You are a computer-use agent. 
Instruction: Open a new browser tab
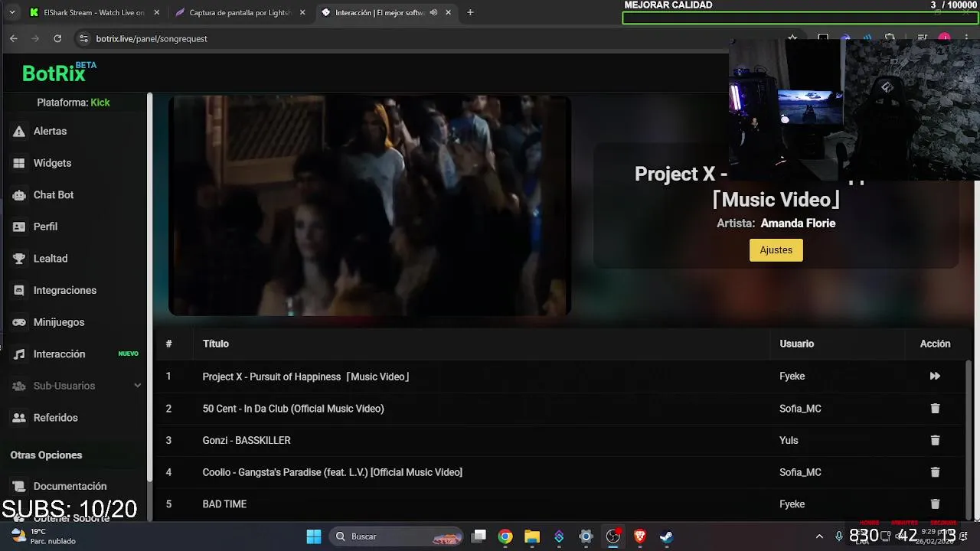(x=470, y=12)
